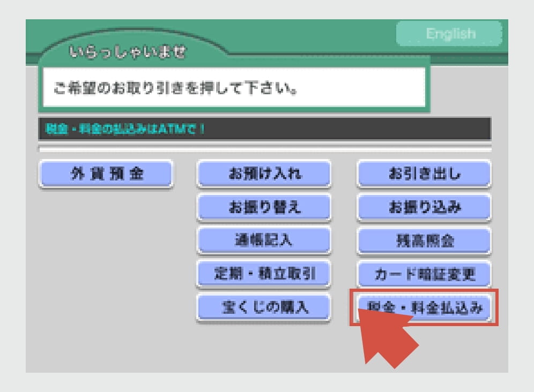Select 宝くじの購入 lottery purchase
Screen dimensions: 534x392
coord(263,307)
